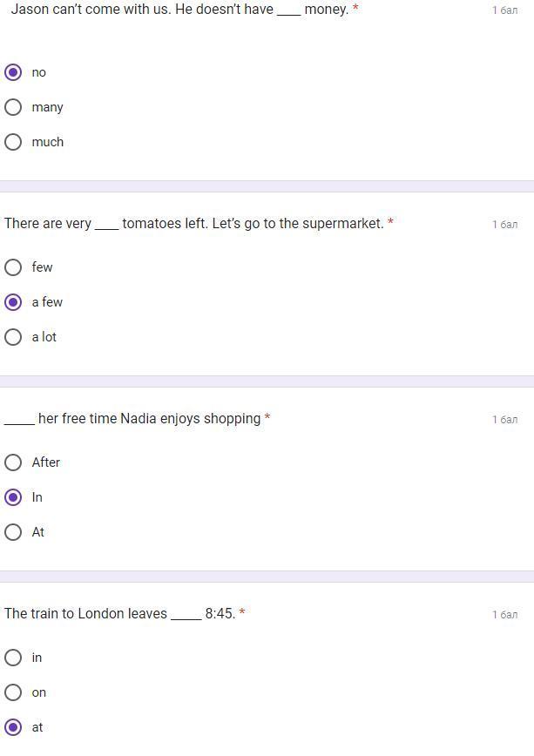The width and height of the screenshot is (534, 756).
Task: Choose the "a few" tomatoes option
Action: (13, 302)
